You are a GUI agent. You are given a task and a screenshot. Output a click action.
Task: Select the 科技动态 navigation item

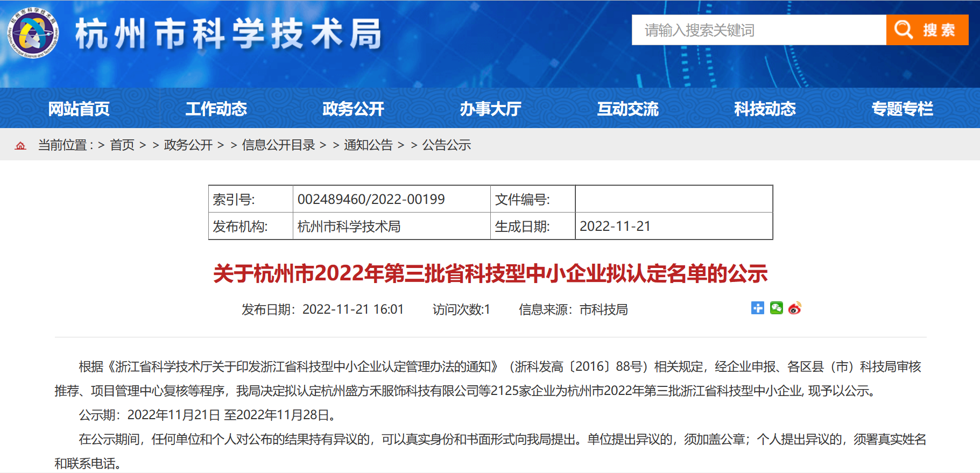tap(765, 109)
